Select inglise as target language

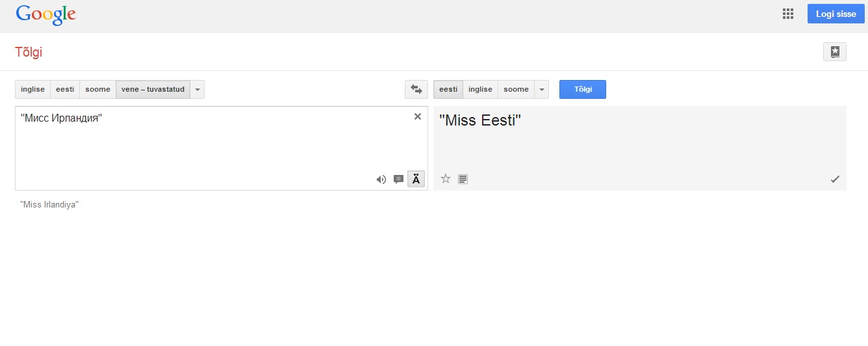pyautogui.click(x=480, y=89)
